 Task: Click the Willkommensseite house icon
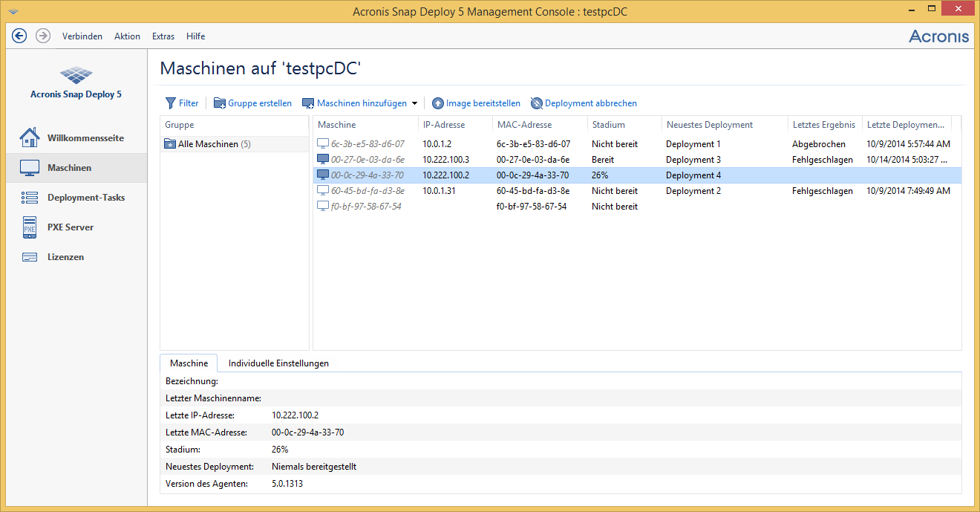(x=30, y=137)
